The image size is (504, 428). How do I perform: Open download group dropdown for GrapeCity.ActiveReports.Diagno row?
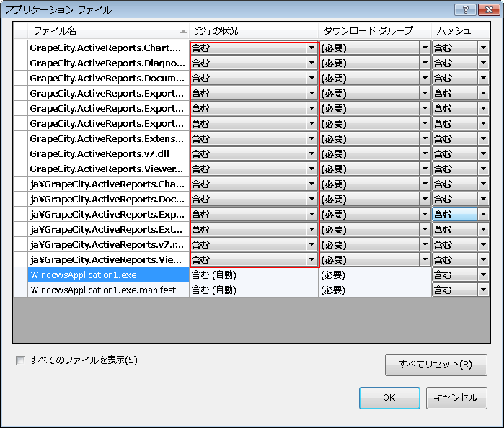425,63
